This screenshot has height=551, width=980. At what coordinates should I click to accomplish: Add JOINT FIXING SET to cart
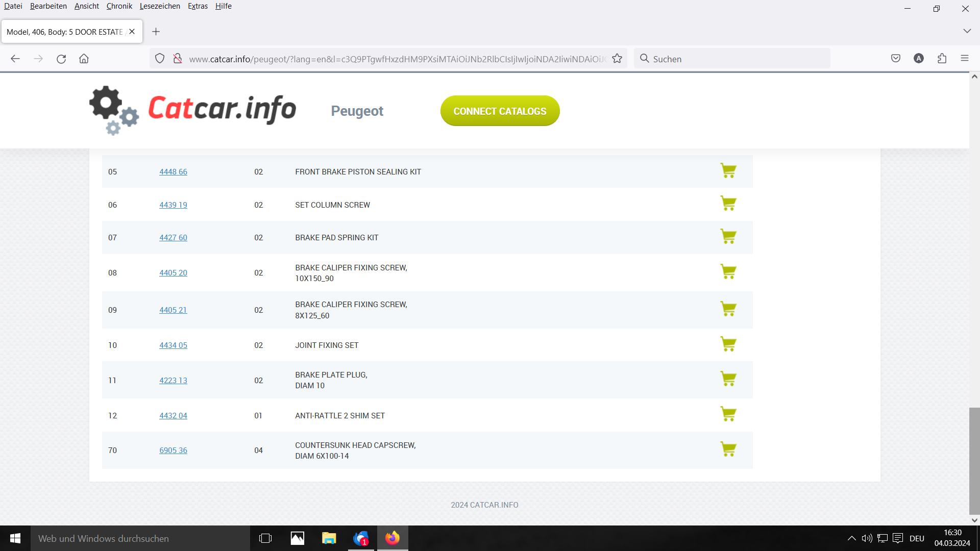tap(728, 344)
